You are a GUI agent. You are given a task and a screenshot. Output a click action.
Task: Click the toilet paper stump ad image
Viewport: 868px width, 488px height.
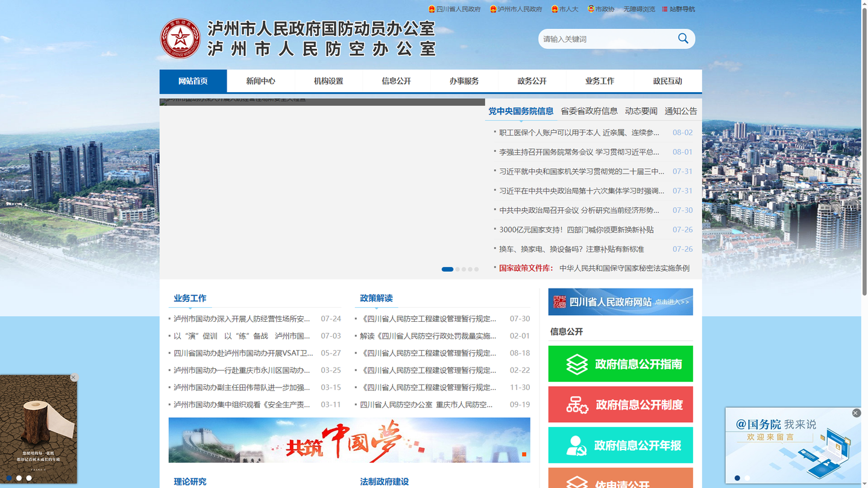point(39,429)
